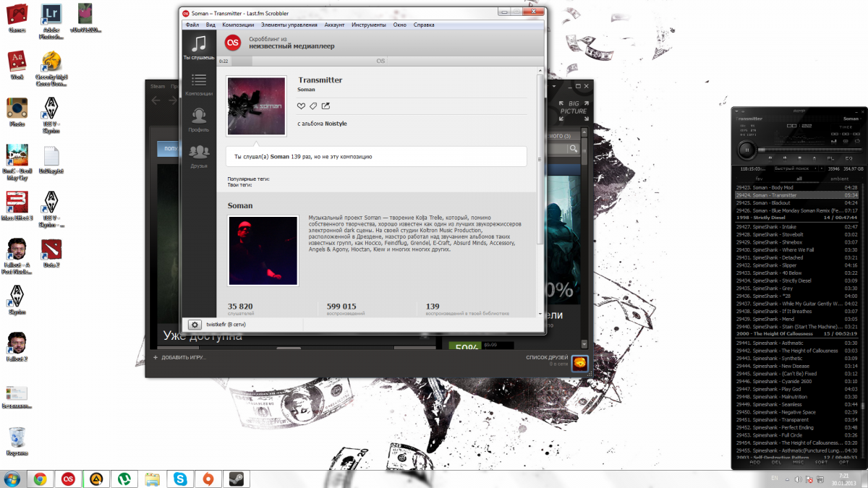This screenshot has width=868, height=488.
Task: Select the 'all' playlist tab in AIMP
Action: (799, 179)
